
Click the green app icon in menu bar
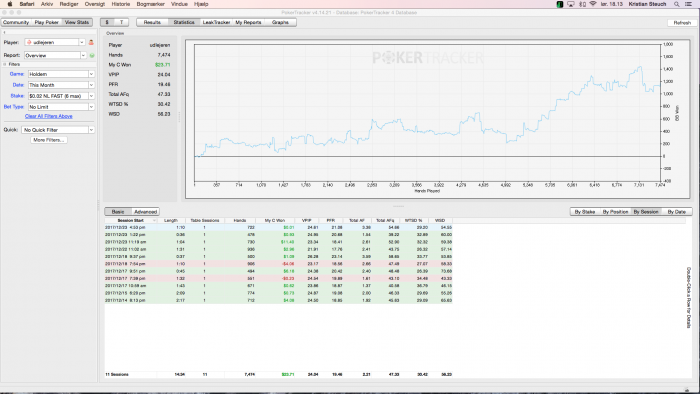coord(560,4)
